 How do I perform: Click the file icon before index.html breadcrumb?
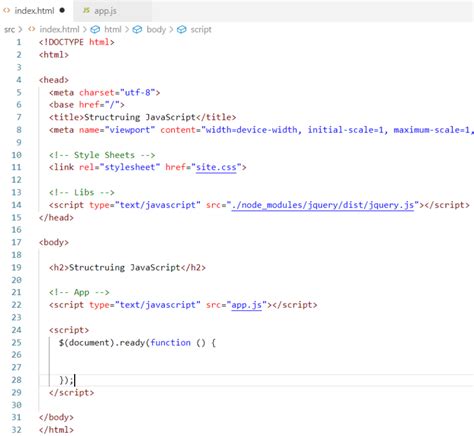[32, 29]
